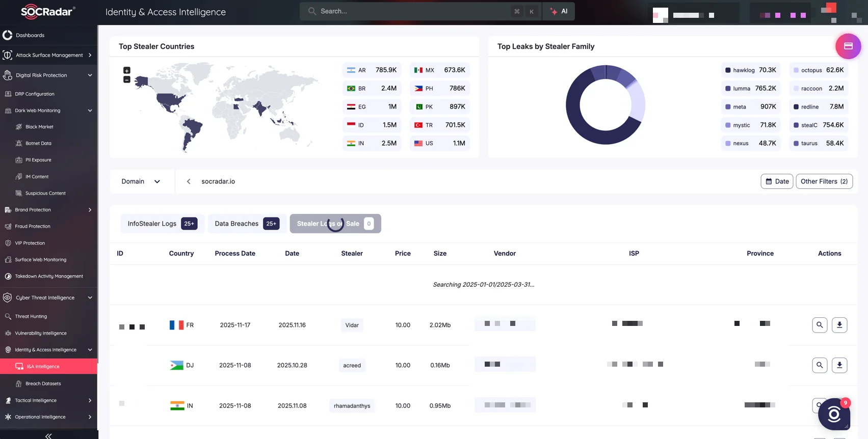
Task: Open Other Filters (2) button
Action: click(x=824, y=181)
